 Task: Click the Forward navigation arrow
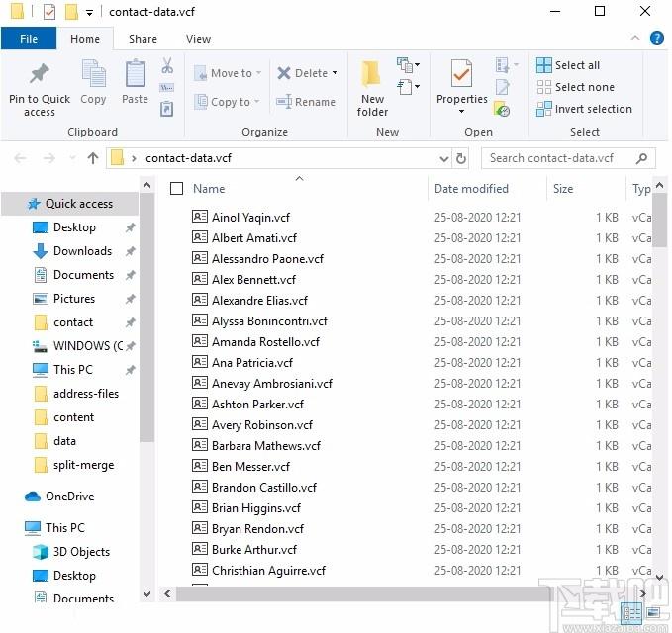[49, 158]
